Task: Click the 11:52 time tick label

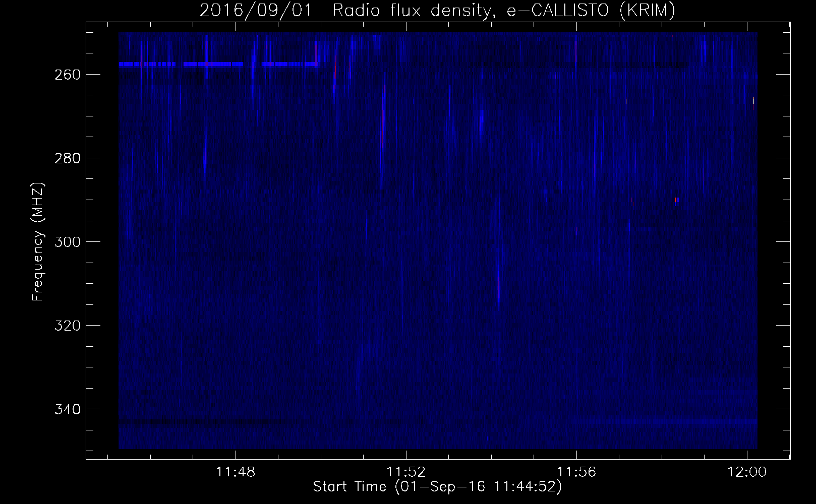Action: coord(406,472)
